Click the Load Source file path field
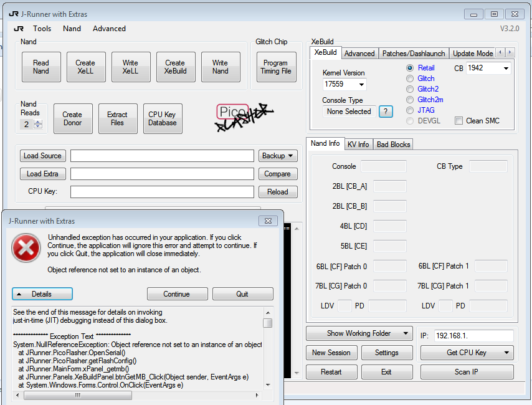 click(x=162, y=156)
